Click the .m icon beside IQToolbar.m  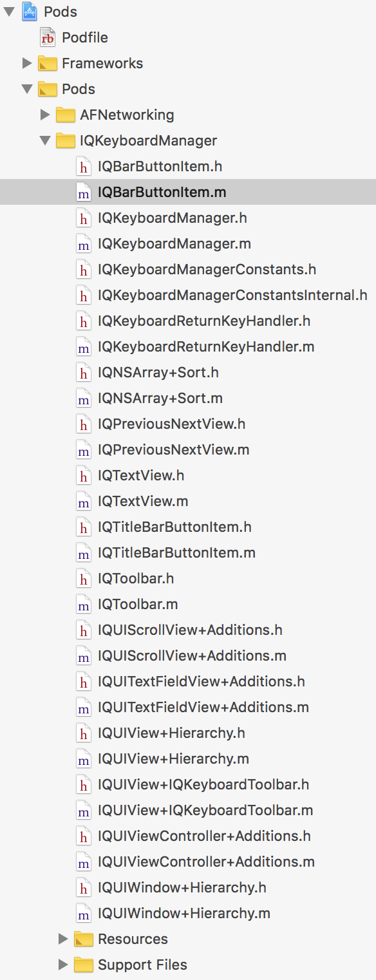(83, 604)
